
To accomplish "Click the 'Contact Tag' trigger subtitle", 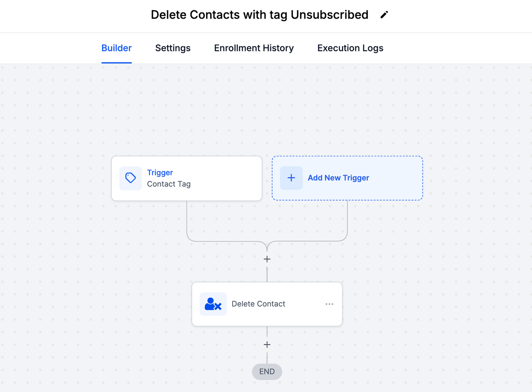I will 169,184.
